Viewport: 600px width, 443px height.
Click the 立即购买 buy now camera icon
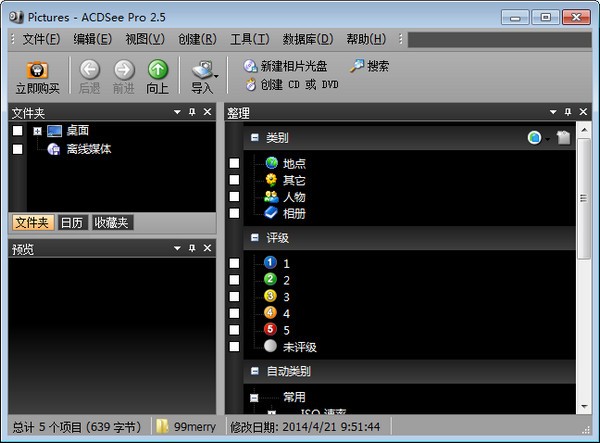coord(37,70)
